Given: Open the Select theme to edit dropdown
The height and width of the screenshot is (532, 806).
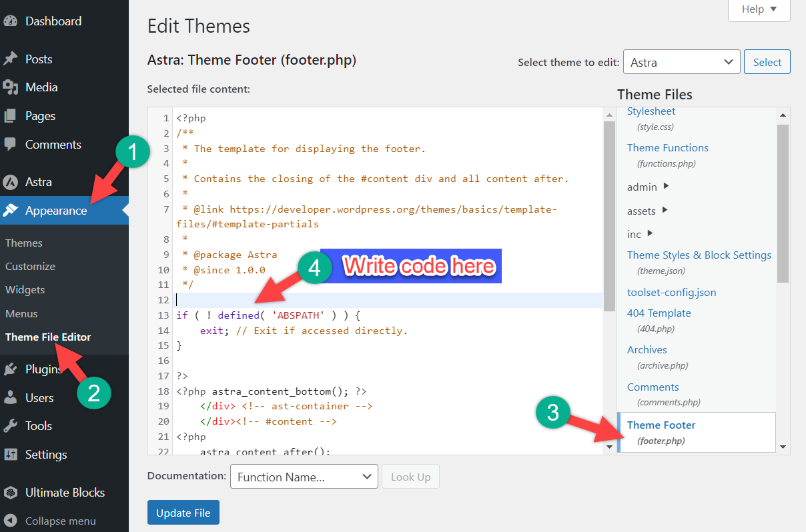Looking at the screenshot, I should coord(681,61).
